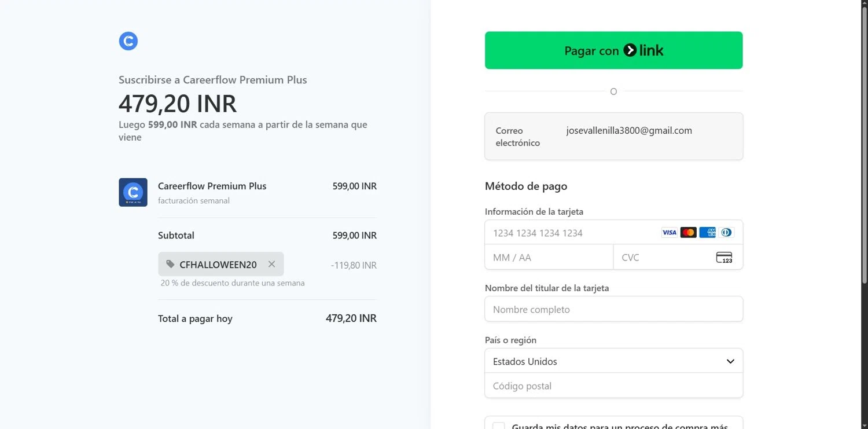Pay using the green Pagar con link button
868x429 pixels.
[x=613, y=50]
